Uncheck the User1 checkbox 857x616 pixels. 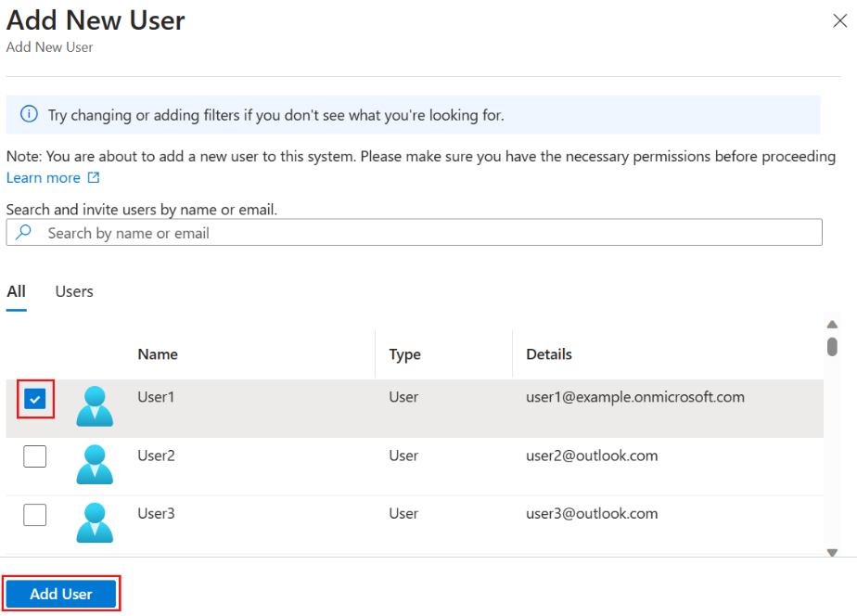point(35,399)
